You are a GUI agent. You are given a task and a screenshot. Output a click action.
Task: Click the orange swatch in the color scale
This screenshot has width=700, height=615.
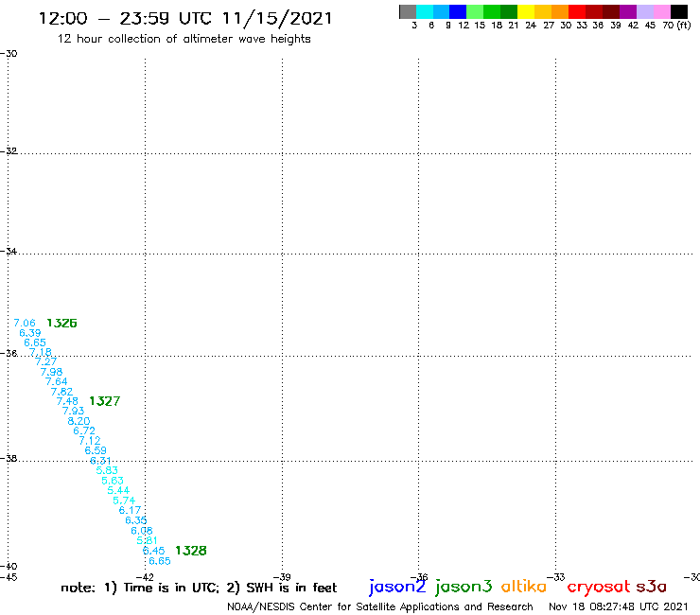tap(560, 11)
